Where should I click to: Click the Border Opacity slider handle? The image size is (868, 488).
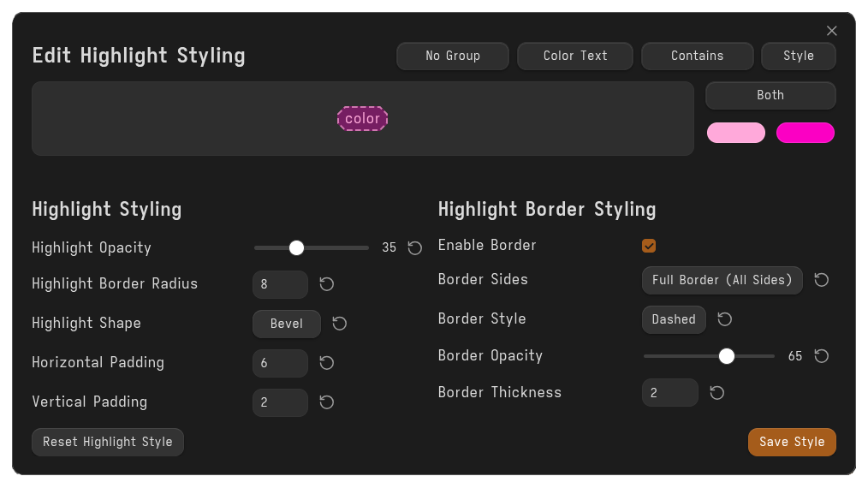point(727,356)
